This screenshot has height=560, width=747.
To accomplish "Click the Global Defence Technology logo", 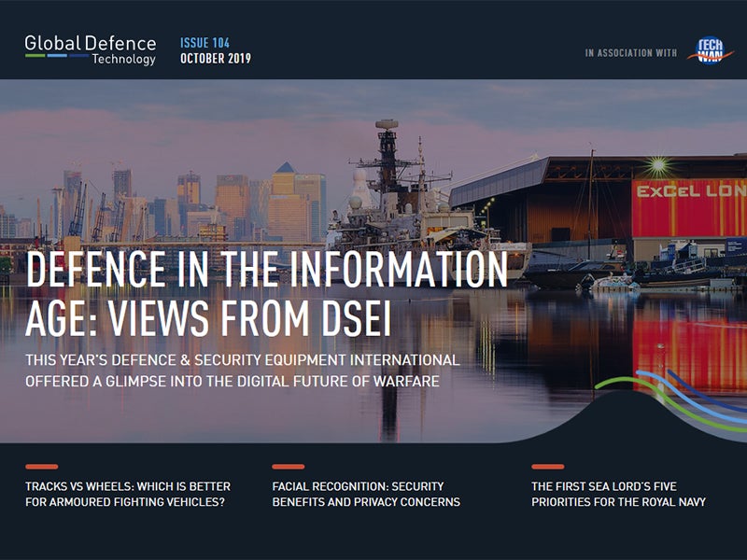I will click(x=91, y=49).
